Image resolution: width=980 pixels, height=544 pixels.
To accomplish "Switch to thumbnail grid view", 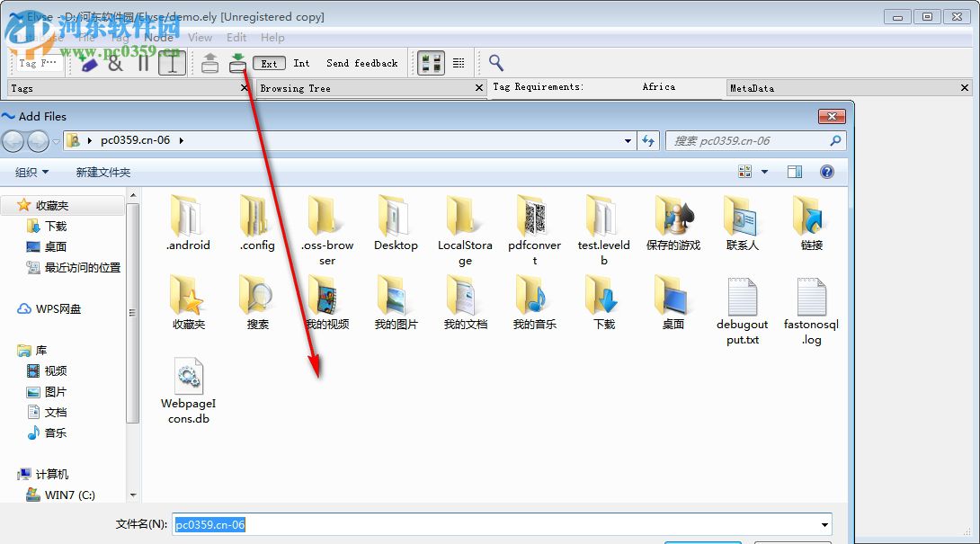I will pos(431,63).
